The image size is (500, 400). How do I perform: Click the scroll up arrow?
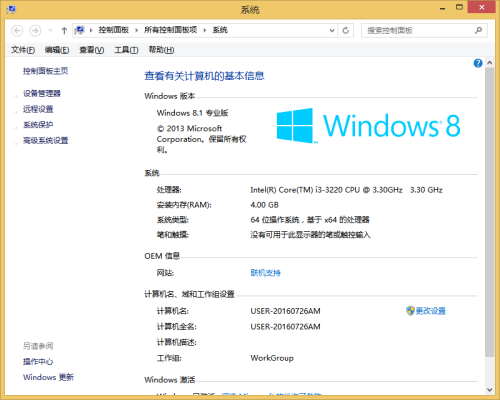click(x=489, y=63)
